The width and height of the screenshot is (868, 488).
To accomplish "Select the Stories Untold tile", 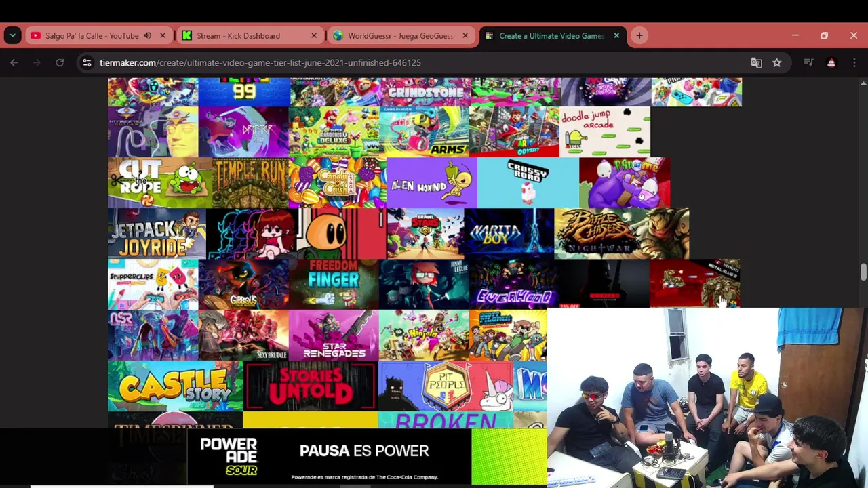I will click(x=311, y=386).
